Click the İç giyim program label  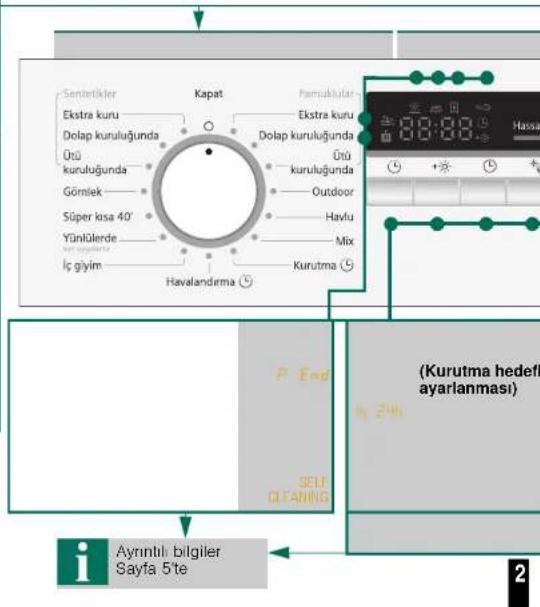click(x=82, y=266)
